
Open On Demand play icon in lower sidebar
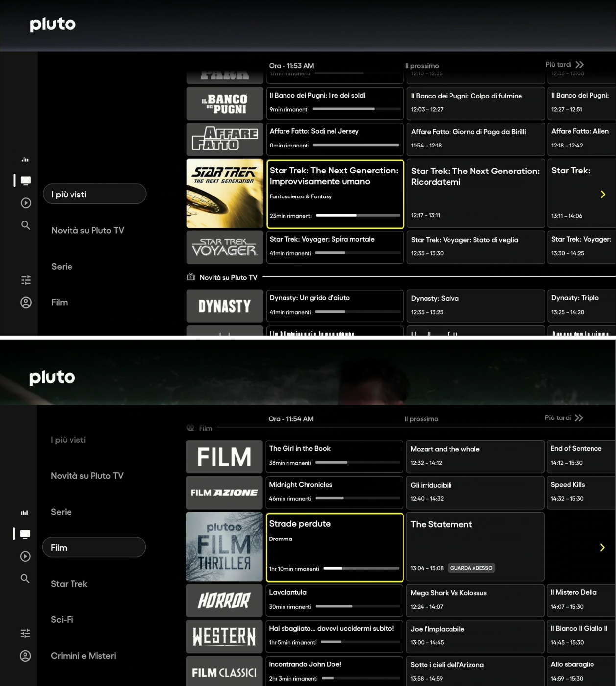[25, 556]
